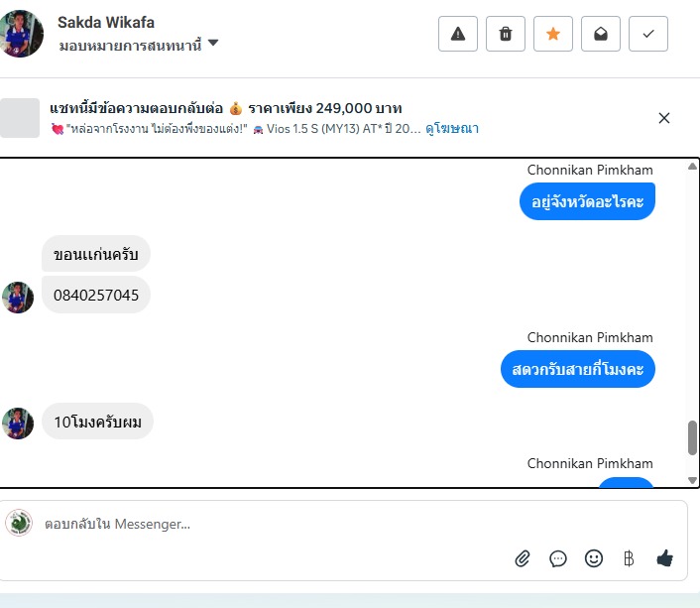Click the scrollbar down arrow in chat
The height and width of the screenshot is (608, 700).
tap(692, 480)
